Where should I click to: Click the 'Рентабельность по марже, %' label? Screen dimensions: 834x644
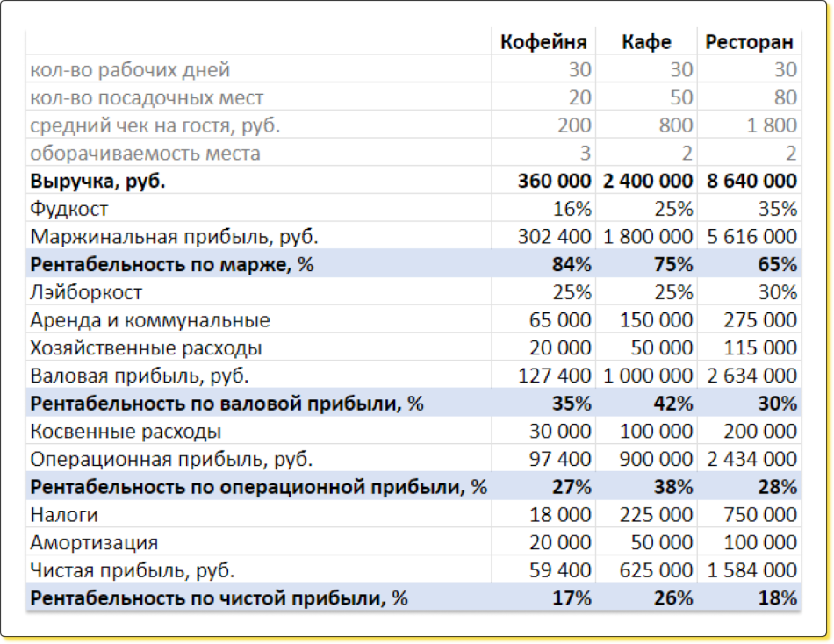pyautogui.click(x=172, y=264)
